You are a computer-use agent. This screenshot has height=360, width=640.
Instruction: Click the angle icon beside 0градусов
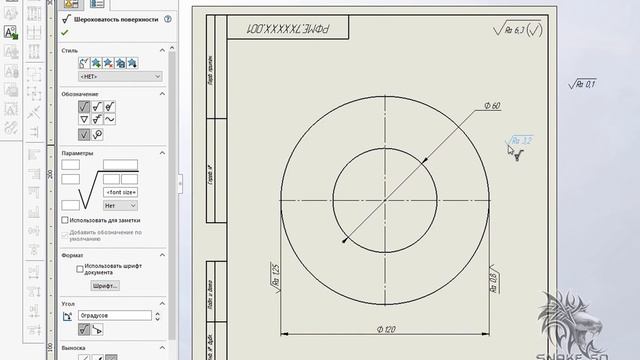tap(67, 316)
